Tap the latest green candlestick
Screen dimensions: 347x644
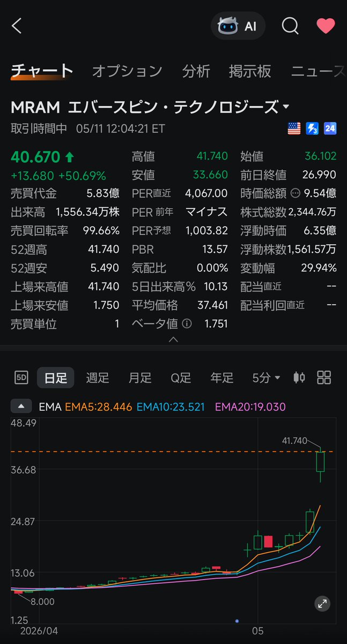[x=321, y=462]
